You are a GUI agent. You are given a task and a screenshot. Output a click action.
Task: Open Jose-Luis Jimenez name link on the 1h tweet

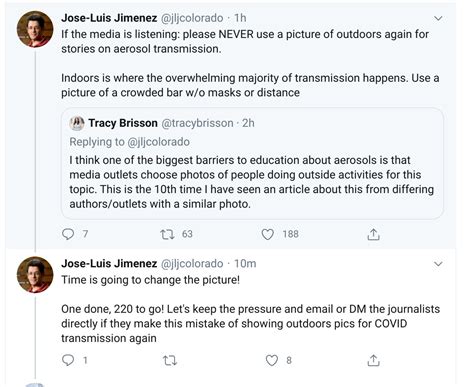pyautogui.click(x=109, y=18)
